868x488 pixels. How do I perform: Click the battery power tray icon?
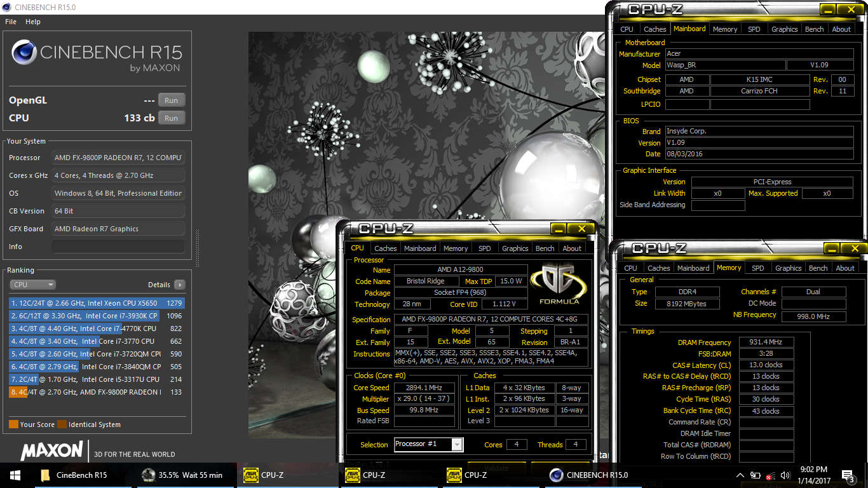point(756,475)
